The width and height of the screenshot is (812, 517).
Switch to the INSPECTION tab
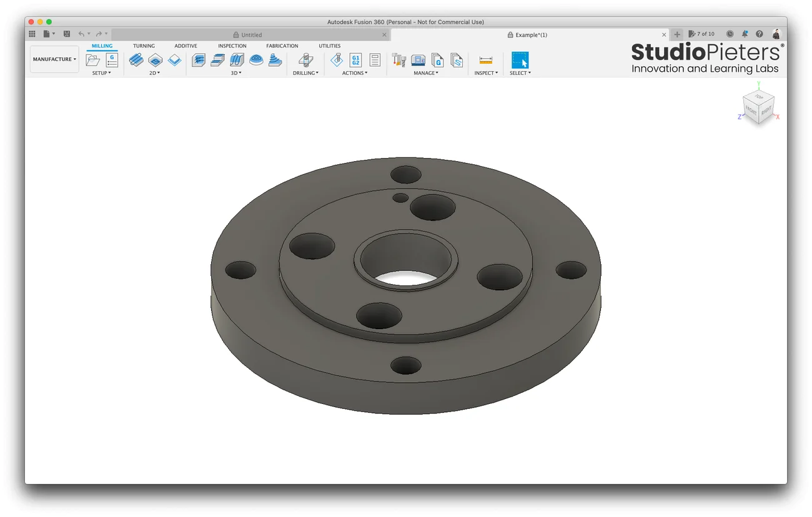tap(232, 46)
